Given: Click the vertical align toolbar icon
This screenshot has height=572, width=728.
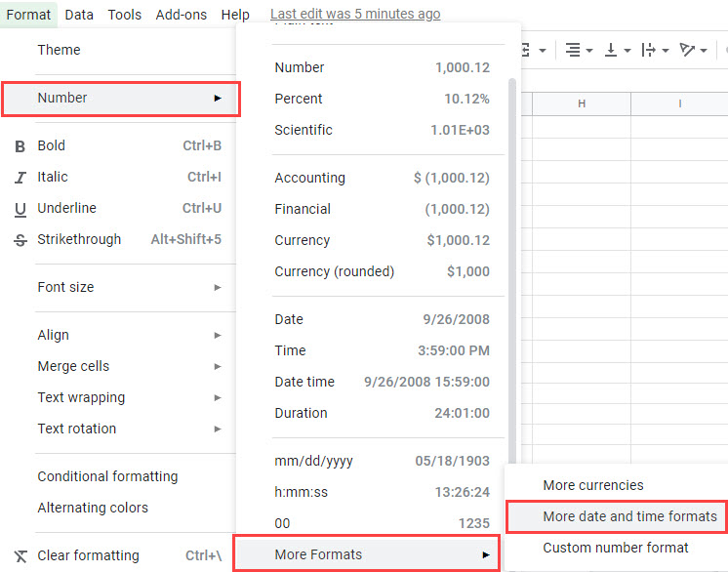Looking at the screenshot, I should click(x=611, y=50).
